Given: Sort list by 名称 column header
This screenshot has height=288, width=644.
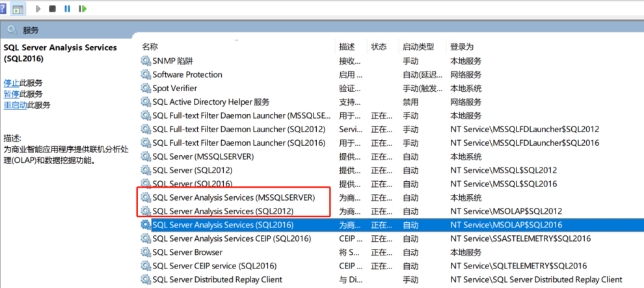Looking at the screenshot, I should point(150,47).
